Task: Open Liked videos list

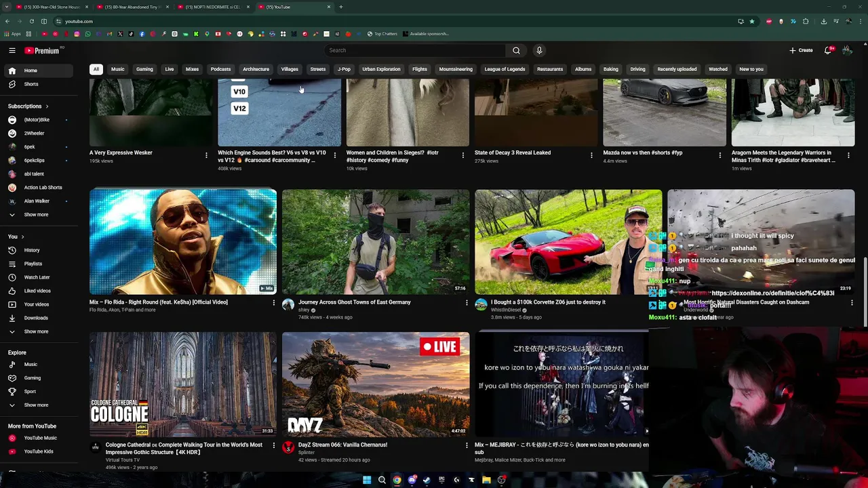Action: (37, 291)
